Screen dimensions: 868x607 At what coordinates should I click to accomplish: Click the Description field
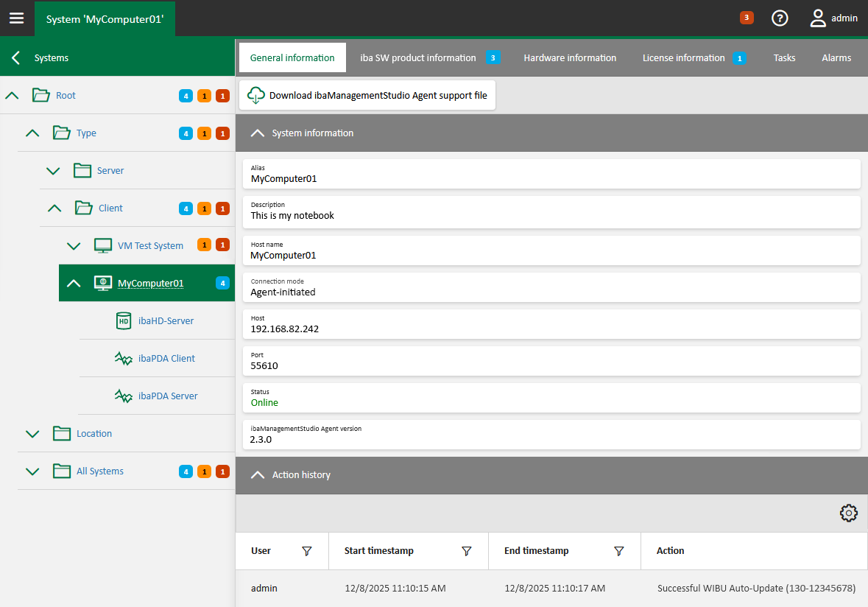click(551, 211)
